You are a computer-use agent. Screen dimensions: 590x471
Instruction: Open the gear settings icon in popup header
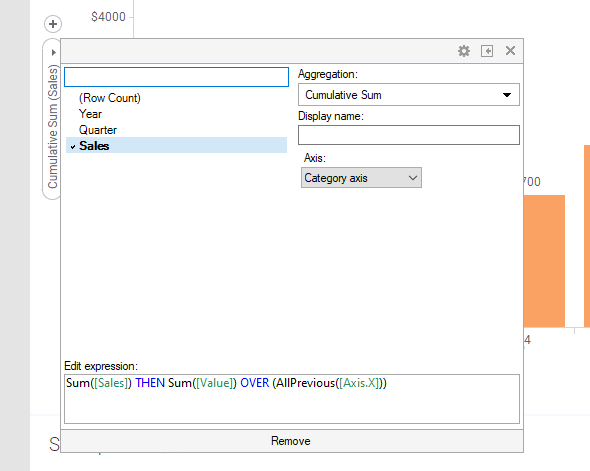point(464,51)
